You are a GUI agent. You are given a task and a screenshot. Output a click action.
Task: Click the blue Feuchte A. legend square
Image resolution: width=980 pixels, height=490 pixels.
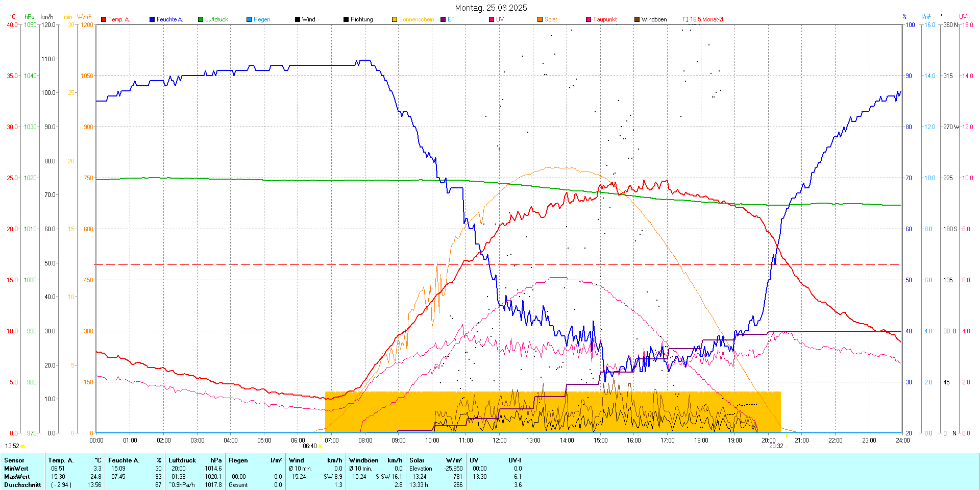pos(152,19)
